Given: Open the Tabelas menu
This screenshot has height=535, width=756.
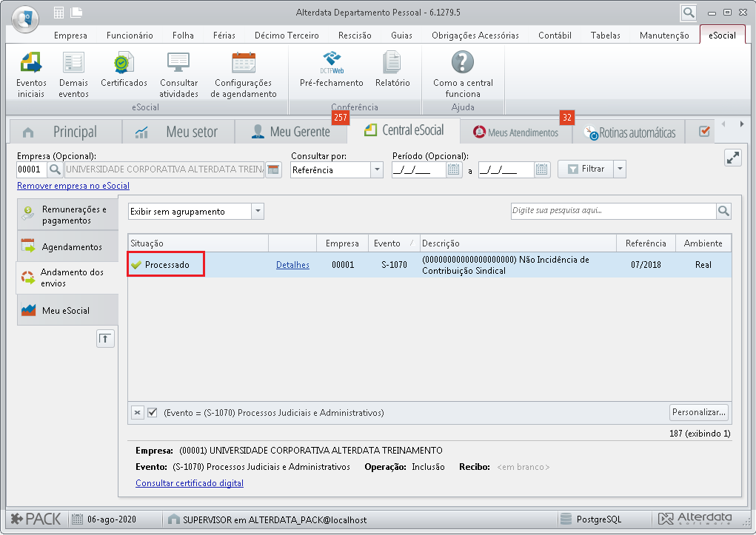Looking at the screenshot, I should pyautogui.click(x=606, y=36).
